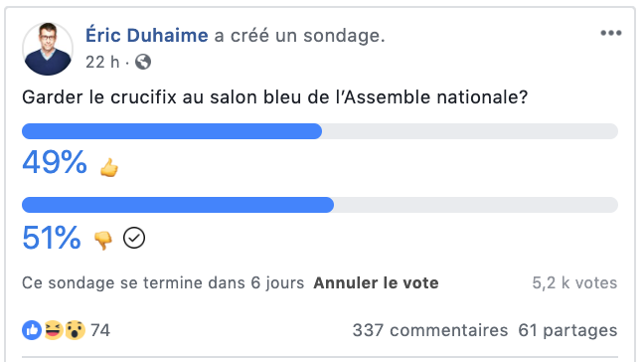
Task: Open the 337 commentaires link
Action: point(430,330)
